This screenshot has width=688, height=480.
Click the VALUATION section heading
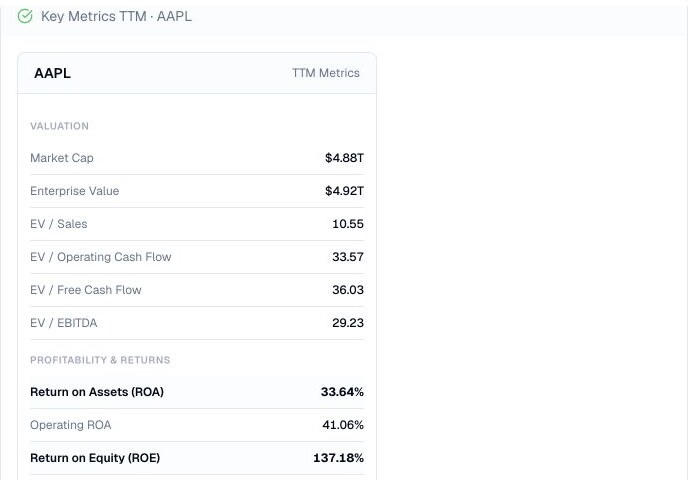[x=59, y=126]
